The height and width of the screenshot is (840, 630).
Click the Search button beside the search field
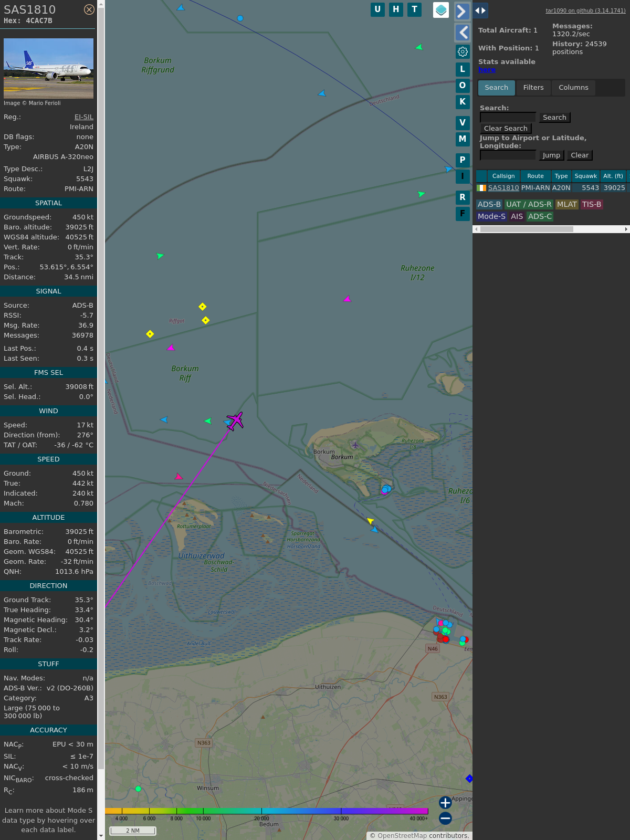coord(554,118)
